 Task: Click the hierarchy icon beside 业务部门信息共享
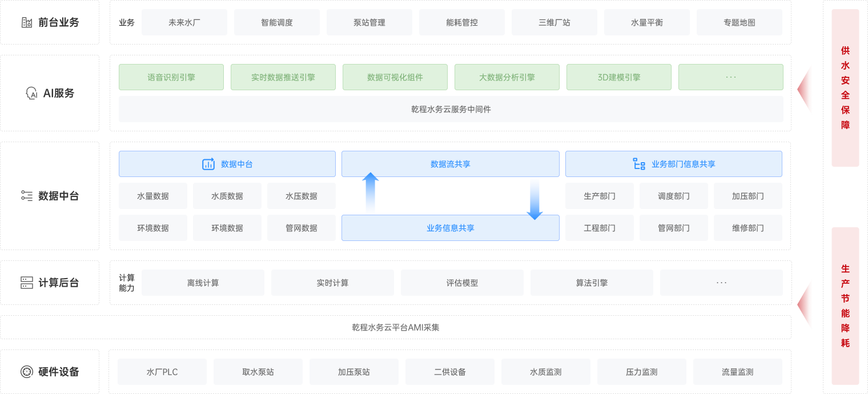639,164
